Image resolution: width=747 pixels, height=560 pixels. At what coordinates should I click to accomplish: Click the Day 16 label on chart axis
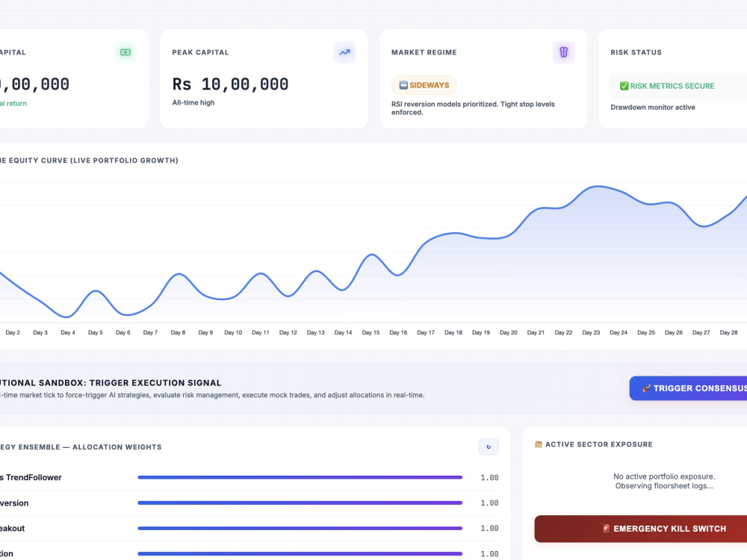point(398,332)
